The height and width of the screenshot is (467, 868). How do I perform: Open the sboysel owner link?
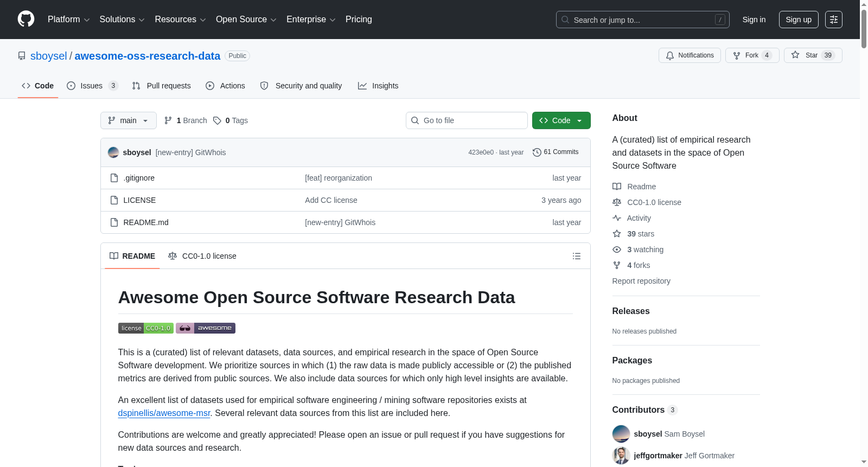[49, 56]
